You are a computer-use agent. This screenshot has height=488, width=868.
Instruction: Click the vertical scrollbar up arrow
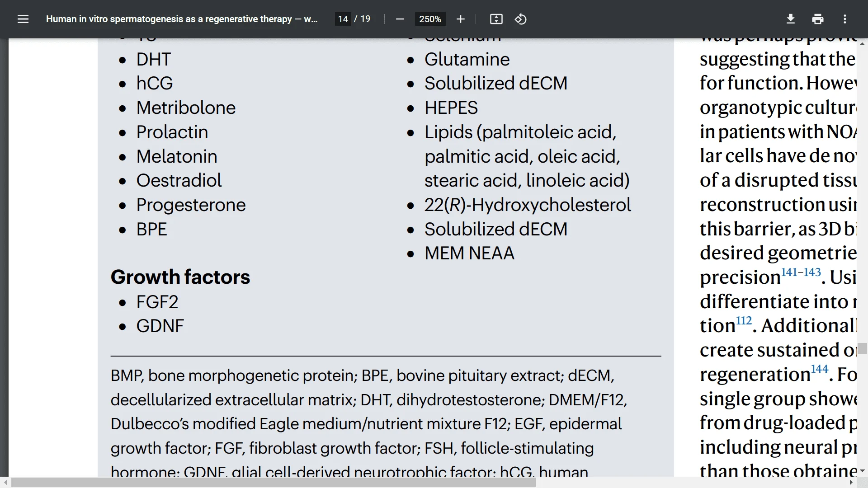pos(863,44)
